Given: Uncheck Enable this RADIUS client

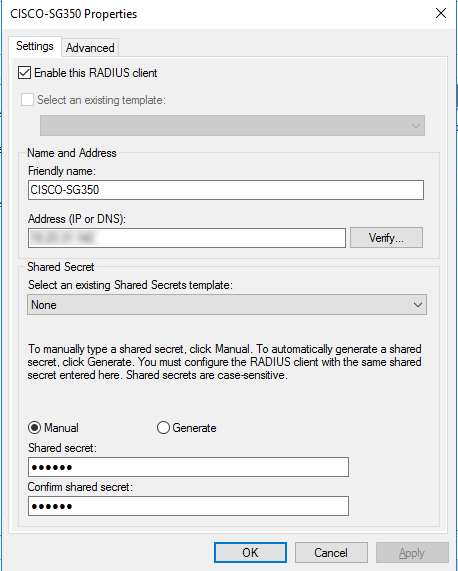Looking at the screenshot, I should [x=24, y=73].
